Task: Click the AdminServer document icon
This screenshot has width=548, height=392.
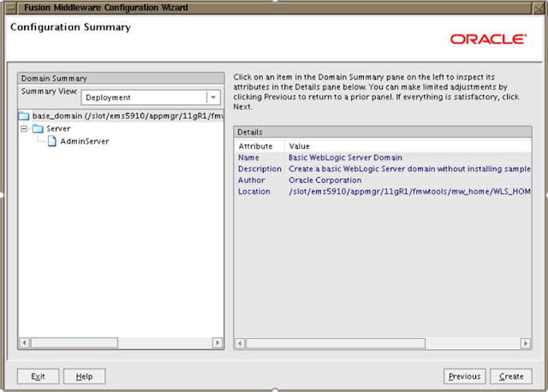Action: point(51,141)
